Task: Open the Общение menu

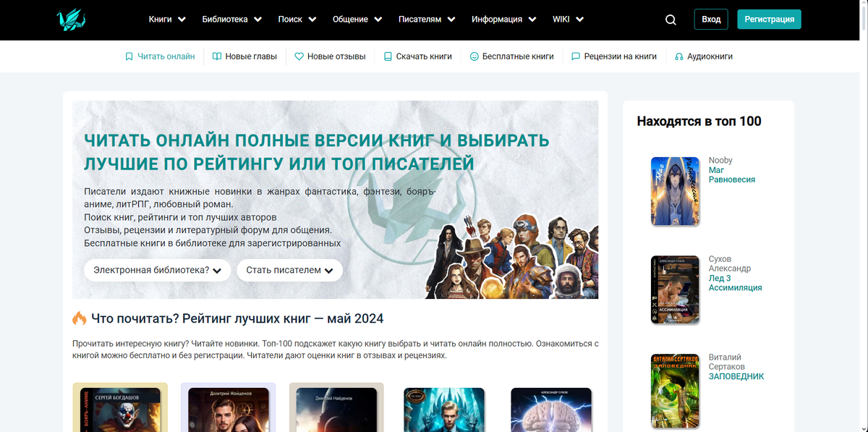Action: pyautogui.click(x=350, y=20)
